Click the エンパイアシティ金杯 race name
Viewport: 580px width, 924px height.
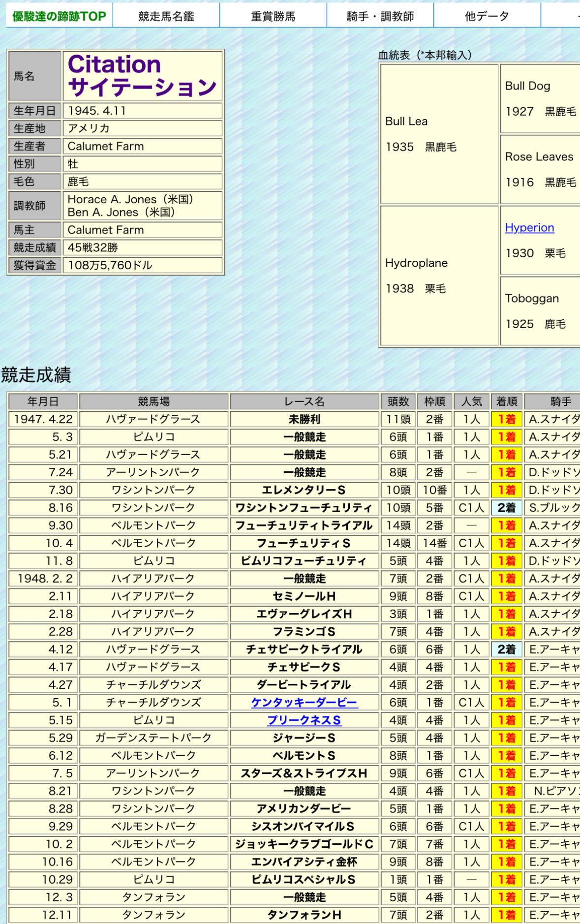(x=305, y=862)
